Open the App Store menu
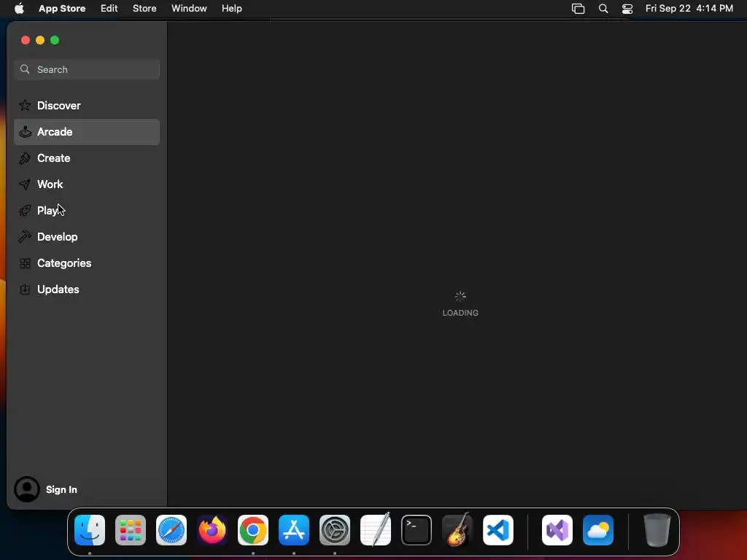This screenshot has width=747, height=560. point(62,9)
